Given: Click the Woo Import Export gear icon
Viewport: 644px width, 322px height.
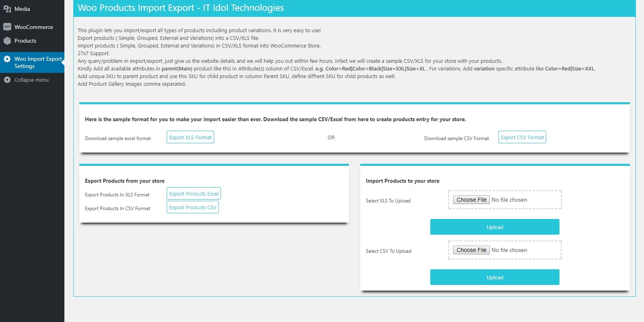Looking at the screenshot, I should coord(7,59).
